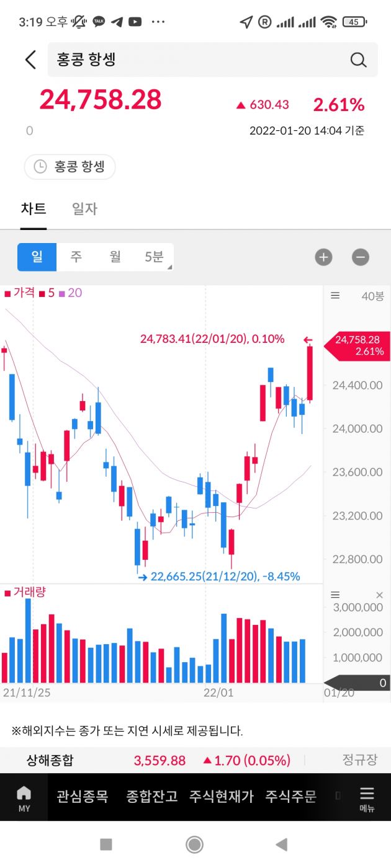Open the 홍콩 항생 clock history chip
Viewport: 391px width, 868px height.
70,167
